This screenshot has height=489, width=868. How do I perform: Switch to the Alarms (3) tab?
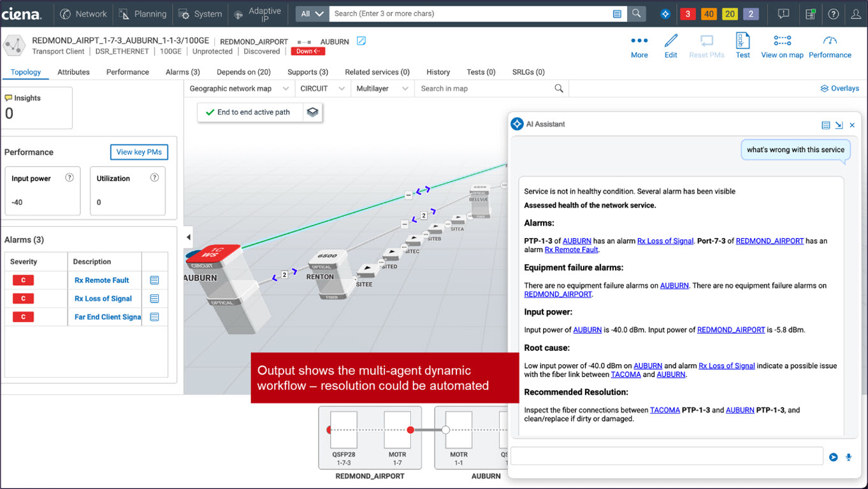(x=182, y=72)
